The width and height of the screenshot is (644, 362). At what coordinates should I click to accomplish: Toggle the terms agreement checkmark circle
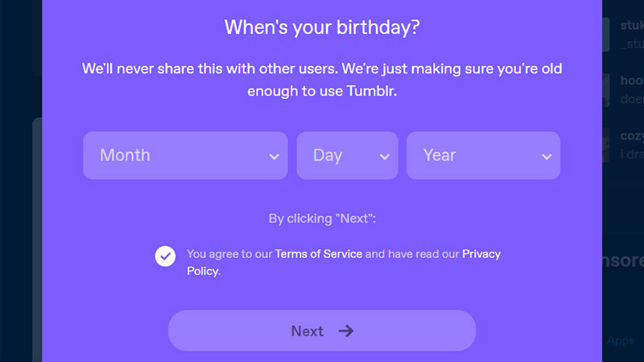tap(165, 256)
